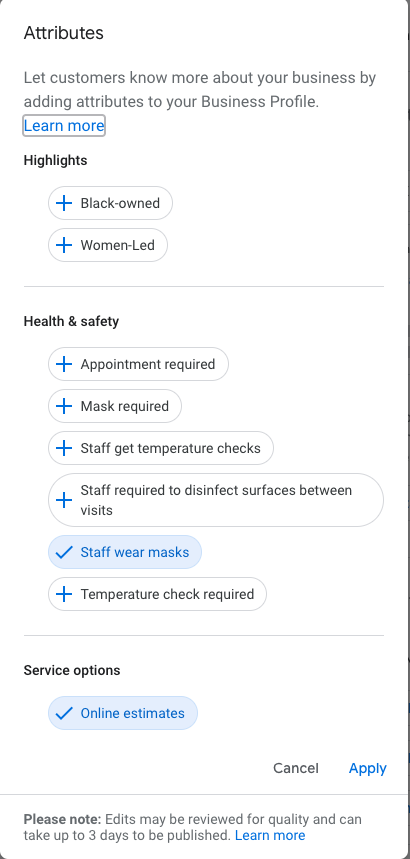The image size is (410, 859).
Task: Select the Black-owned highlight label
Action: point(120,203)
